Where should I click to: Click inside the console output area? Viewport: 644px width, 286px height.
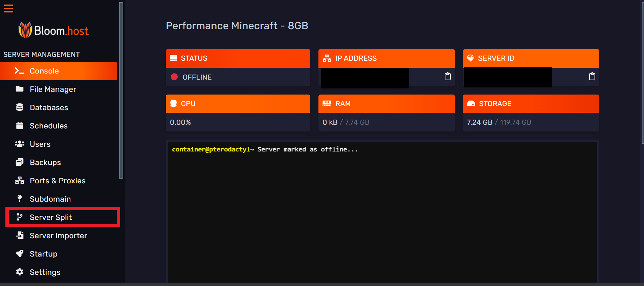382,210
